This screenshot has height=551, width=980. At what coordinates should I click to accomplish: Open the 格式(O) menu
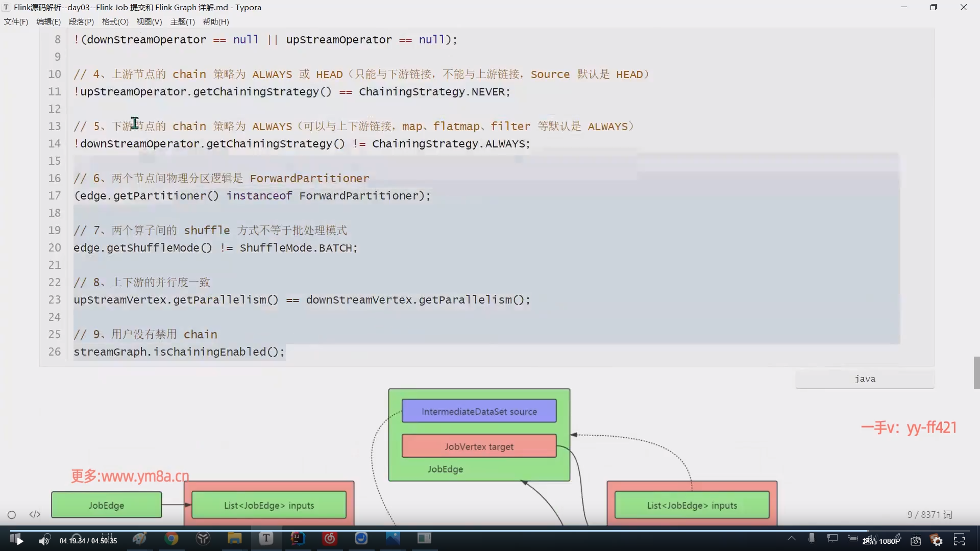click(115, 22)
